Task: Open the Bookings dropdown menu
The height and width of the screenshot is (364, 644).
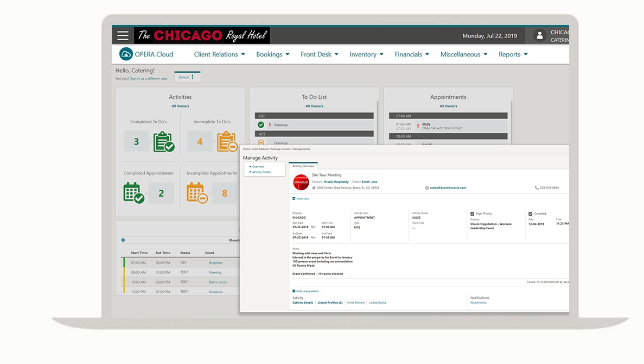Action: pyautogui.click(x=272, y=54)
